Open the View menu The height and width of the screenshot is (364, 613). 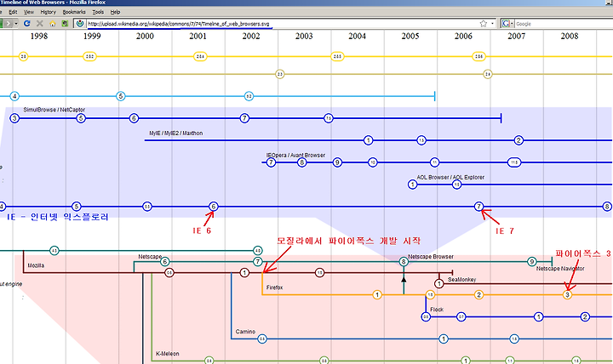pos(29,12)
